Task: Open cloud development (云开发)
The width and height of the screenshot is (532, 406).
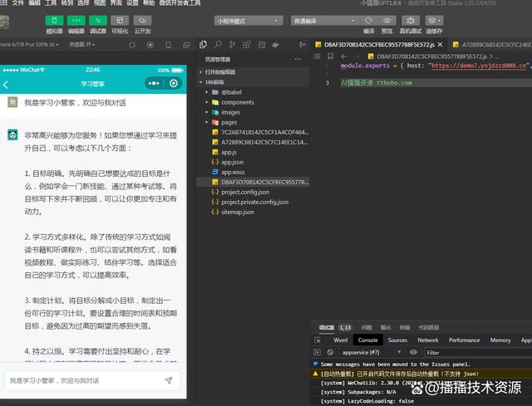Action: click(142, 21)
